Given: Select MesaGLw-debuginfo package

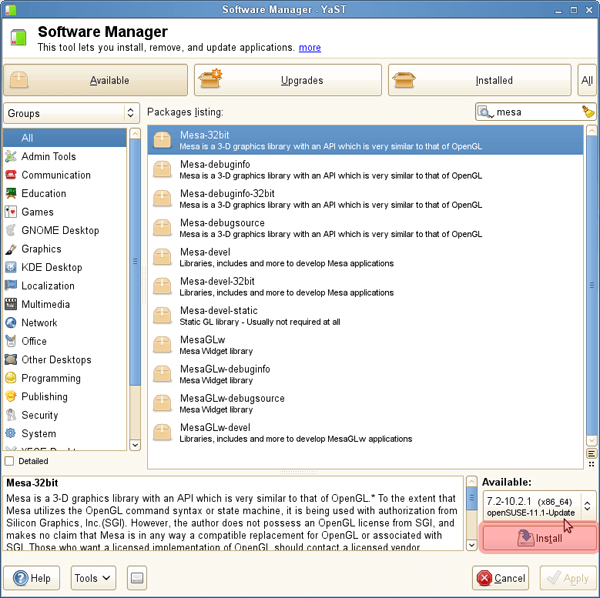Looking at the screenshot, I should tap(365, 374).
